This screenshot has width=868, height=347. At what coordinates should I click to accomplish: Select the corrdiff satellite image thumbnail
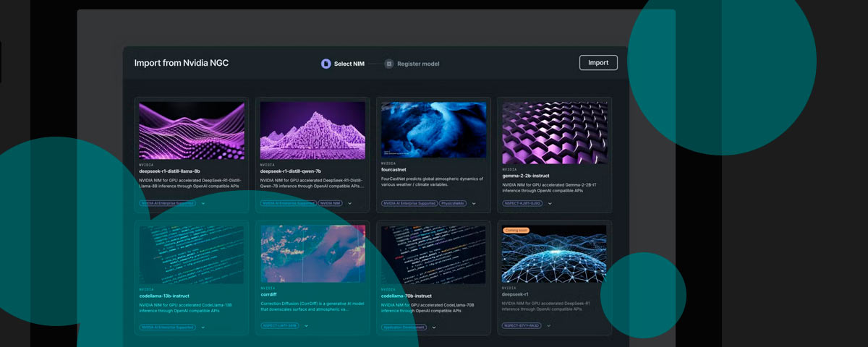(312, 253)
